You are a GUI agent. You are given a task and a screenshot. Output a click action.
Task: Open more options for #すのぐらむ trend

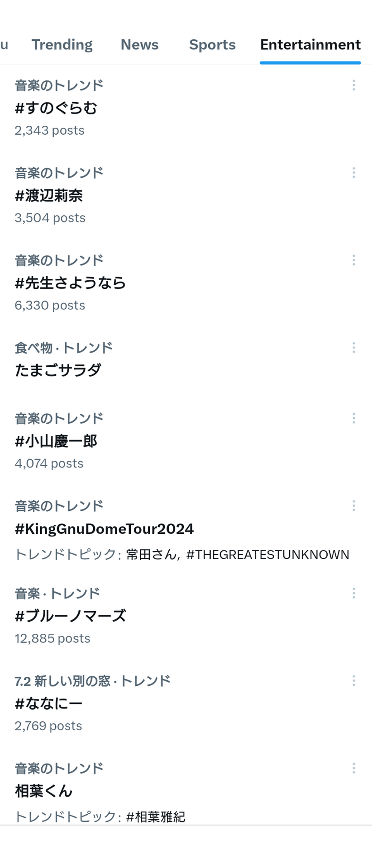pyautogui.click(x=353, y=85)
